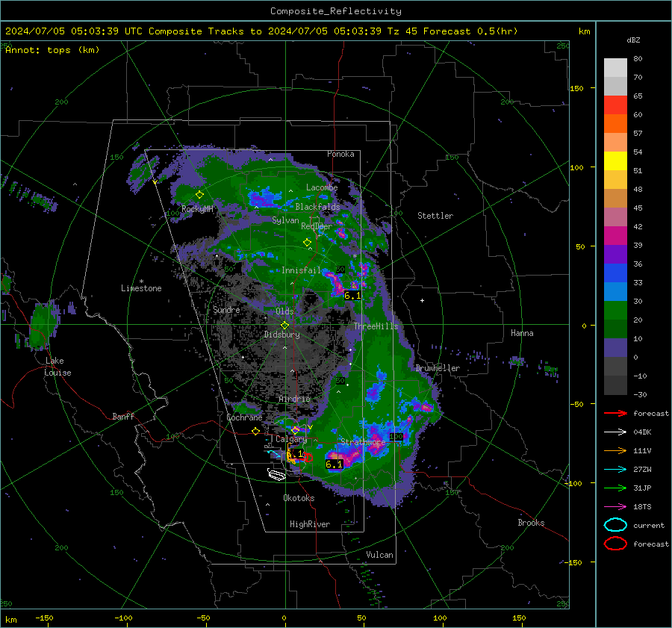This screenshot has width=672, height=628.
Task: Click the Drumheller city label
Action: click(x=438, y=368)
